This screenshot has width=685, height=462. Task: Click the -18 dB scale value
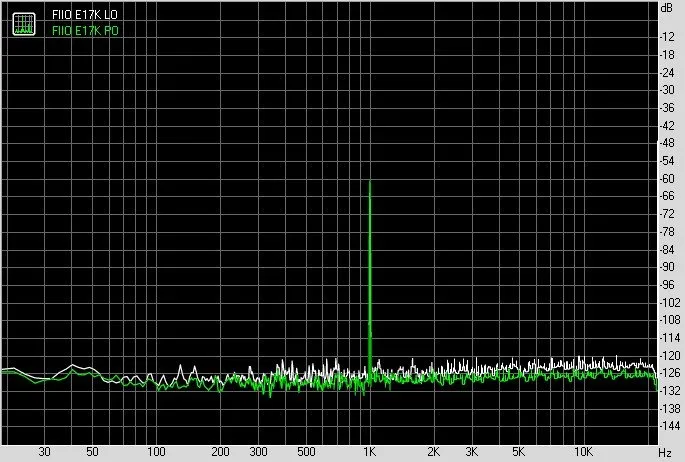click(667, 55)
